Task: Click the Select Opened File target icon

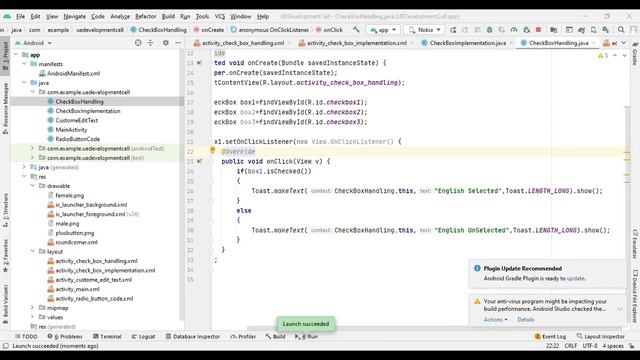Action: click(138, 43)
